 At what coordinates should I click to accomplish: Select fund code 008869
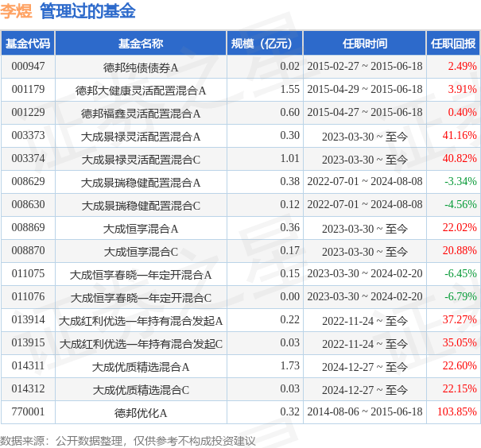(x=28, y=227)
